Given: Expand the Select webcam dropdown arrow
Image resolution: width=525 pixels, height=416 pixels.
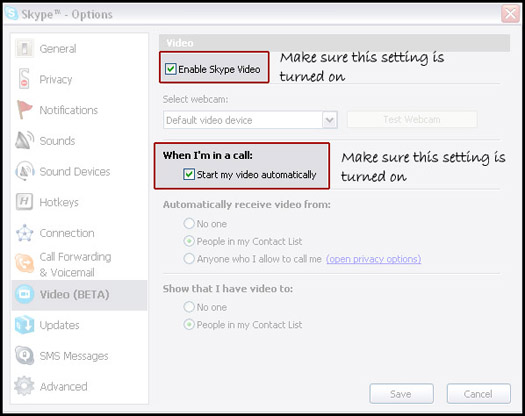Looking at the screenshot, I should point(329,120).
